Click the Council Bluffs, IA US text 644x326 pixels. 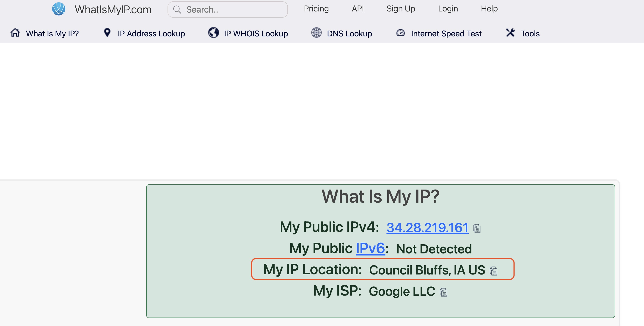(427, 270)
